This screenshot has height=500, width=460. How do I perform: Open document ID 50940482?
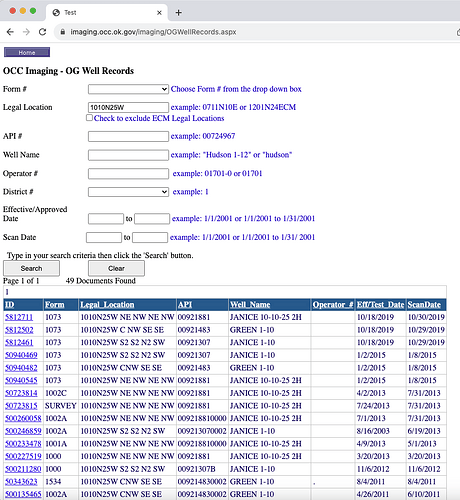[21, 368]
